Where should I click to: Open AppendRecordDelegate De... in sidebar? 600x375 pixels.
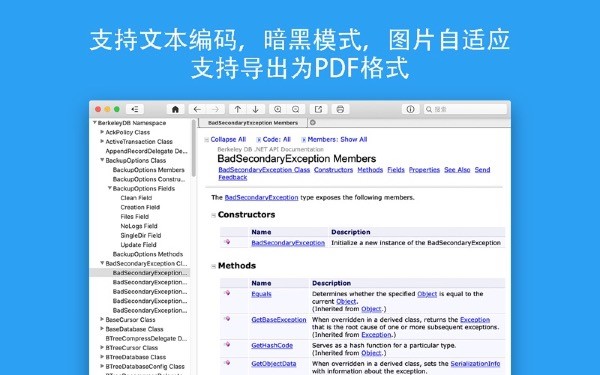(147, 151)
